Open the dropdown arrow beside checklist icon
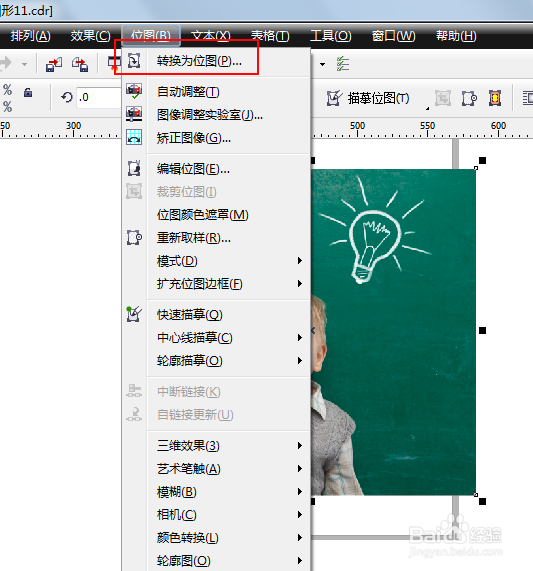533x571 pixels. click(322, 64)
